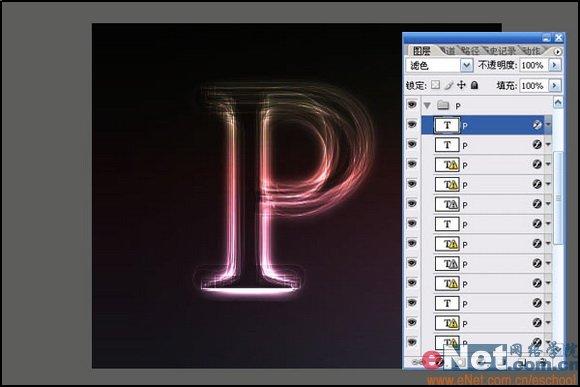Minimize the layers palette window
Image resolution: width=580 pixels, height=387 pixels.
546,38
